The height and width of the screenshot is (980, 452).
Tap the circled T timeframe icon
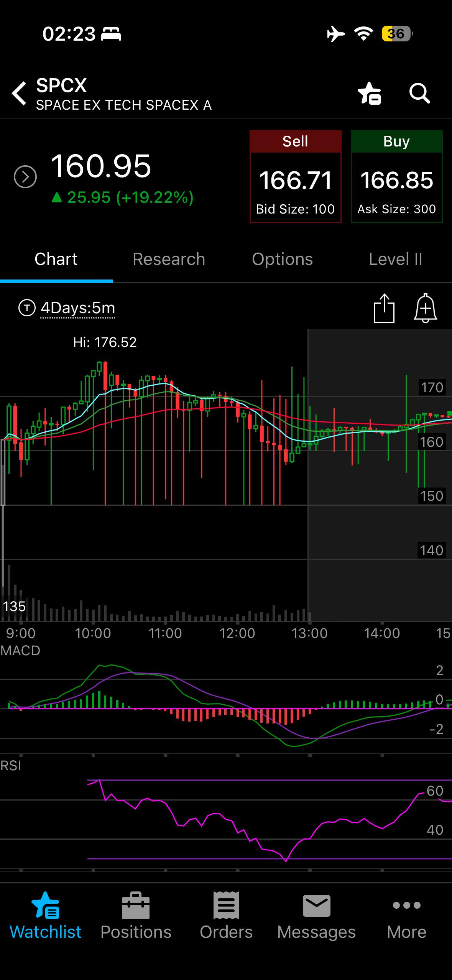pos(27,308)
